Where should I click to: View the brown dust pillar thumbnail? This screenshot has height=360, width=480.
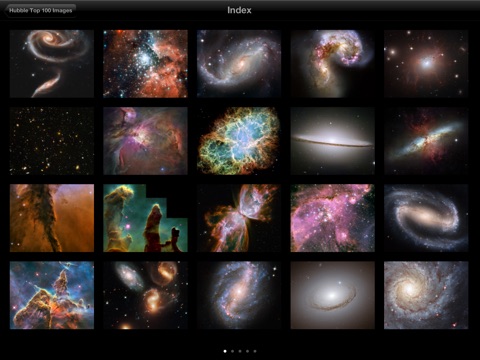(x=52, y=218)
